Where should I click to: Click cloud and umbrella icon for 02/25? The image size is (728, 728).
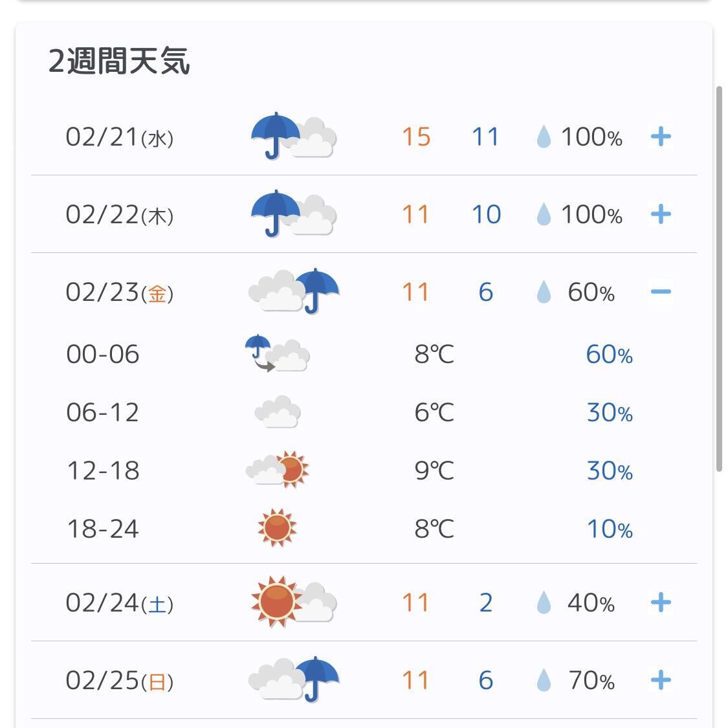pos(294,679)
